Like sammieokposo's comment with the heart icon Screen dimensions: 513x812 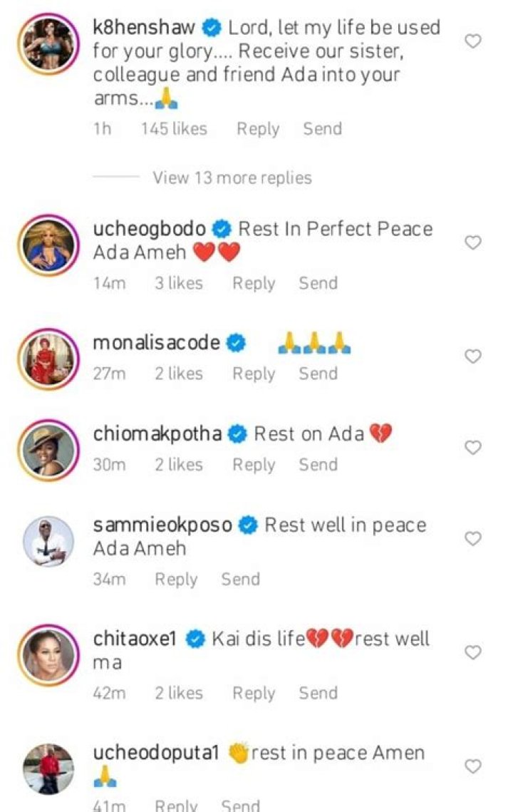pyautogui.click(x=472, y=539)
